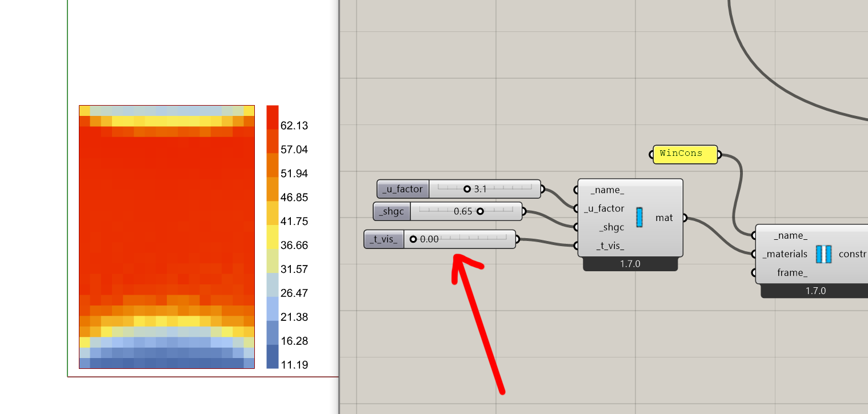Click the legend value 31.57
Image resolution: width=868 pixels, height=414 pixels.
294,269
